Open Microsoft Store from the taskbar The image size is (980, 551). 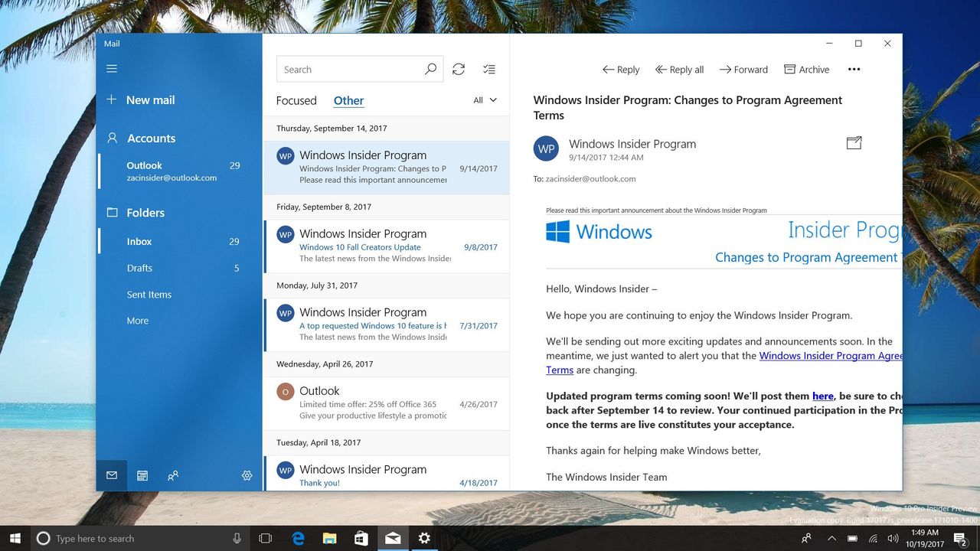click(x=361, y=538)
